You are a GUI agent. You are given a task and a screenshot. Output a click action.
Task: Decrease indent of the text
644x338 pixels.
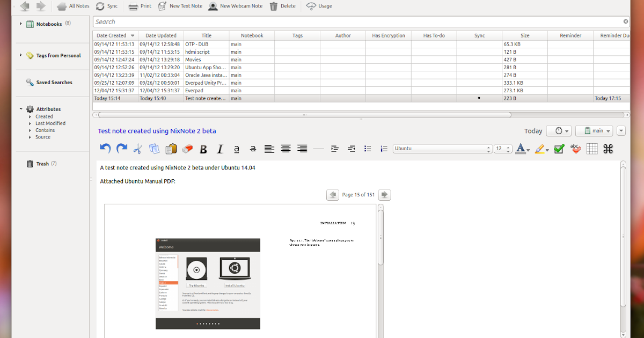(x=352, y=149)
